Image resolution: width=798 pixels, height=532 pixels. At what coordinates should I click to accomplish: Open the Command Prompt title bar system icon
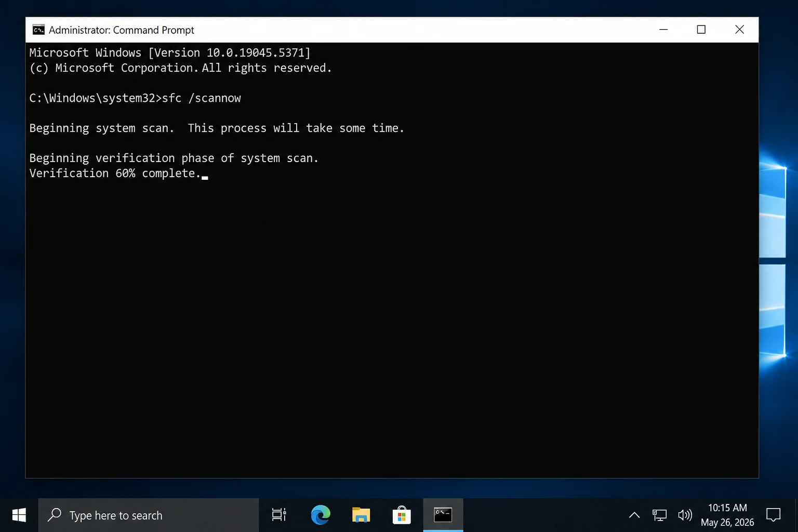pos(38,30)
